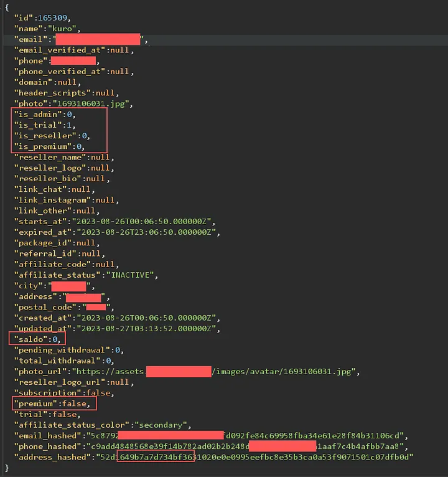Click the "header_scripts":null line
Image resolution: width=448 pixels, height=477 pixels.
pyautogui.click(x=67, y=93)
